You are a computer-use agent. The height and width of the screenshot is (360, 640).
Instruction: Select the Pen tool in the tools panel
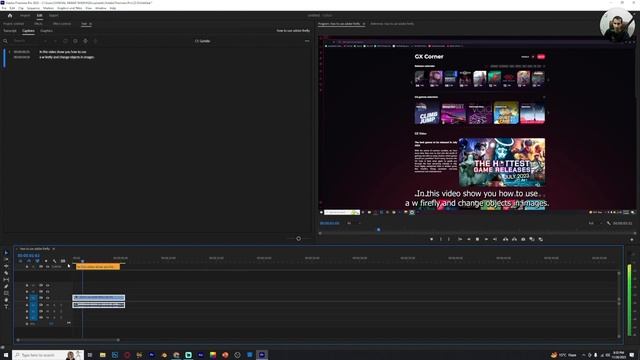point(6,287)
